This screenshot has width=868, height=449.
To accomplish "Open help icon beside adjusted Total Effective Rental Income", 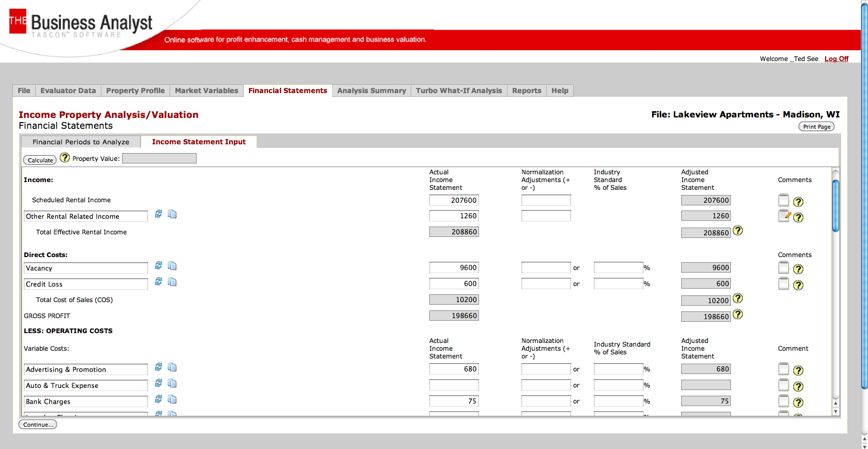I will coord(738,231).
